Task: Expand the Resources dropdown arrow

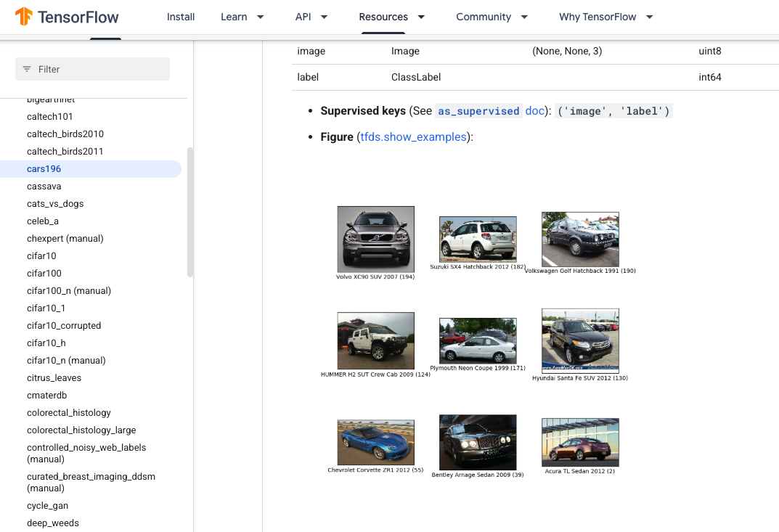Action: click(x=421, y=17)
